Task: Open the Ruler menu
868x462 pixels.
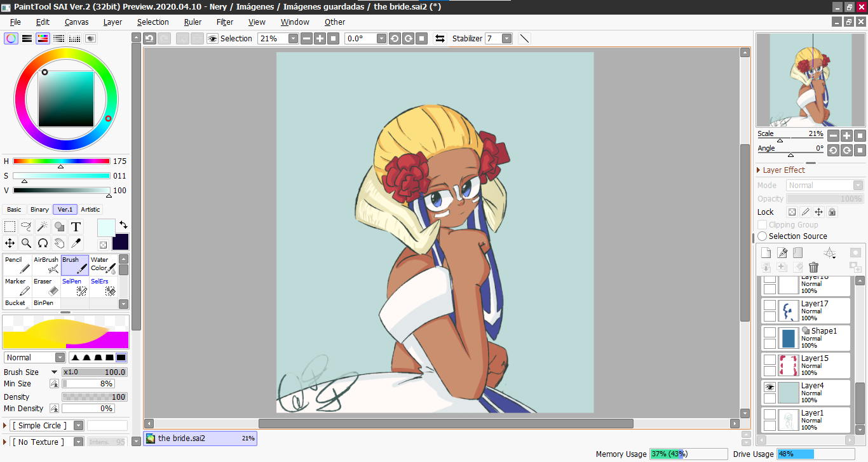Action: coord(193,22)
